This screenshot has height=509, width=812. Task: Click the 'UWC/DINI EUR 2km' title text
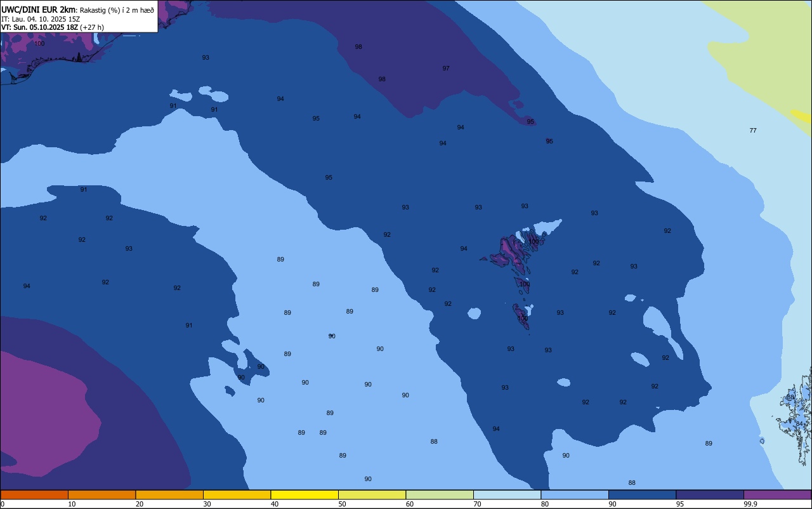[x=39, y=10]
